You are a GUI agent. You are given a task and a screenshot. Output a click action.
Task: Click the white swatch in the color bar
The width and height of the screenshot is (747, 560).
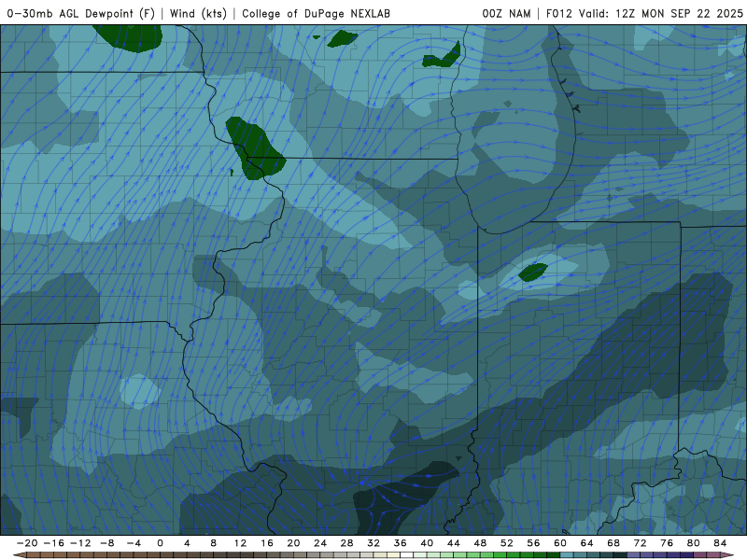pos(407,555)
